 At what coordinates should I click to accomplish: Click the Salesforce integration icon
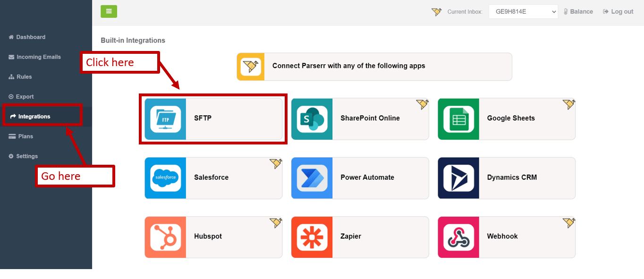click(165, 178)
